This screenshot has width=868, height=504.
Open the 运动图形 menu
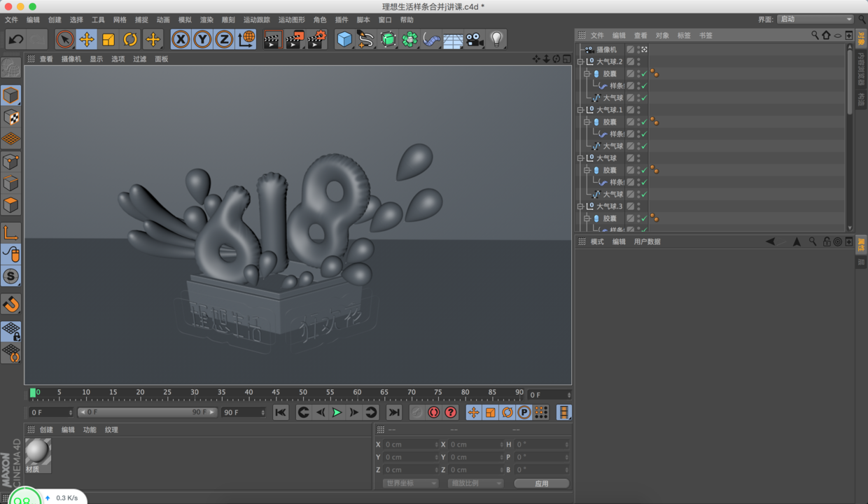coord(292,20)
